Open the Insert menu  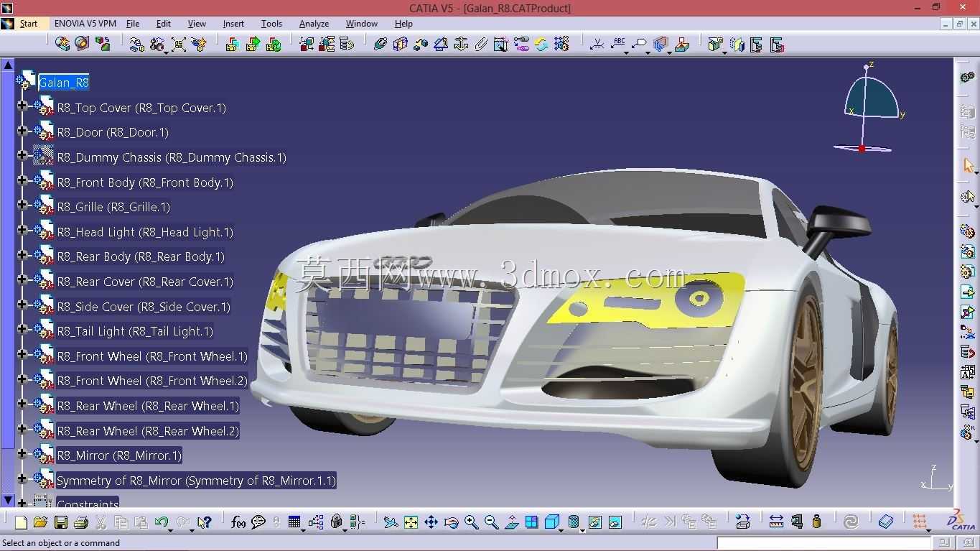(x=233, y=24)
